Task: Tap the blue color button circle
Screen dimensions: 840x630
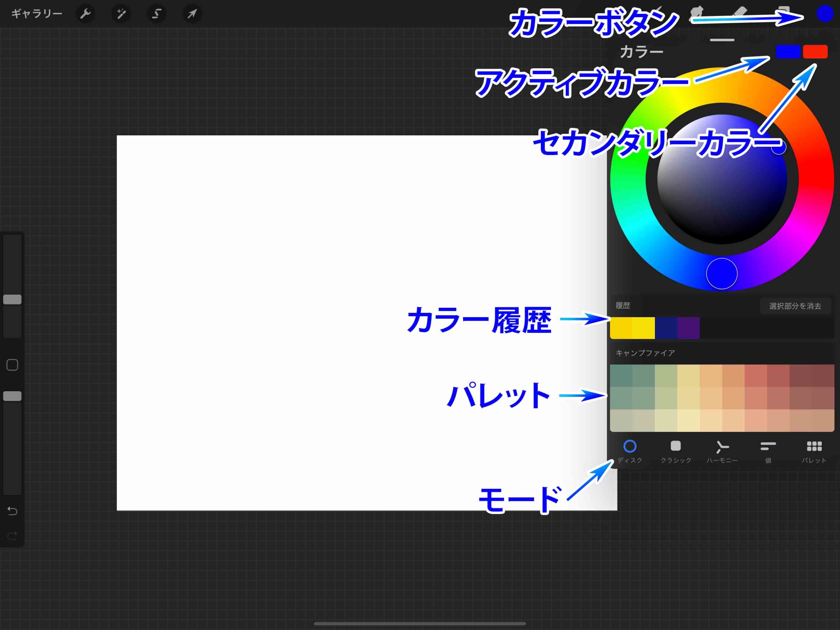Action: (x=825, y=14)
